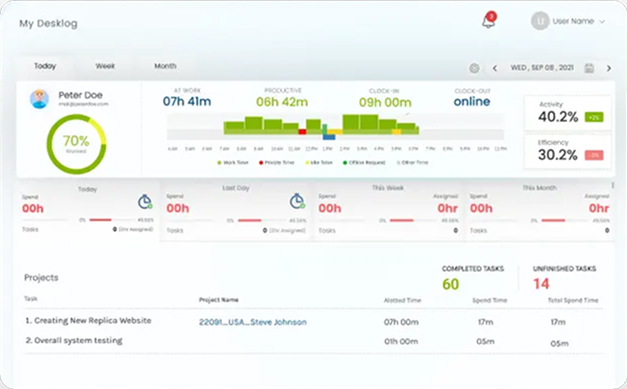Click the timer icon in Last Day card
The height and width of the screenshot is (389, 627).
(x=297, y=201)
